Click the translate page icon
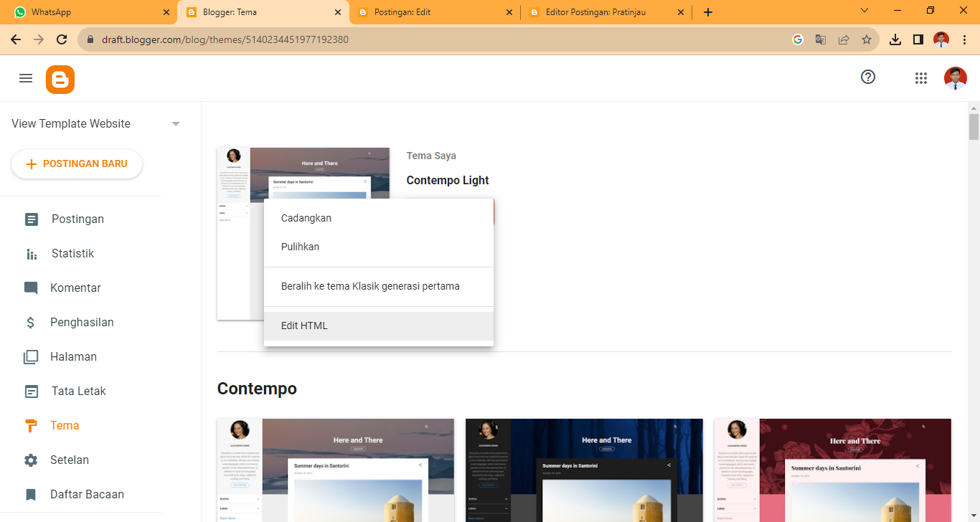The height and width of the screenshot is (522, 980). click(x=821, y=39)
